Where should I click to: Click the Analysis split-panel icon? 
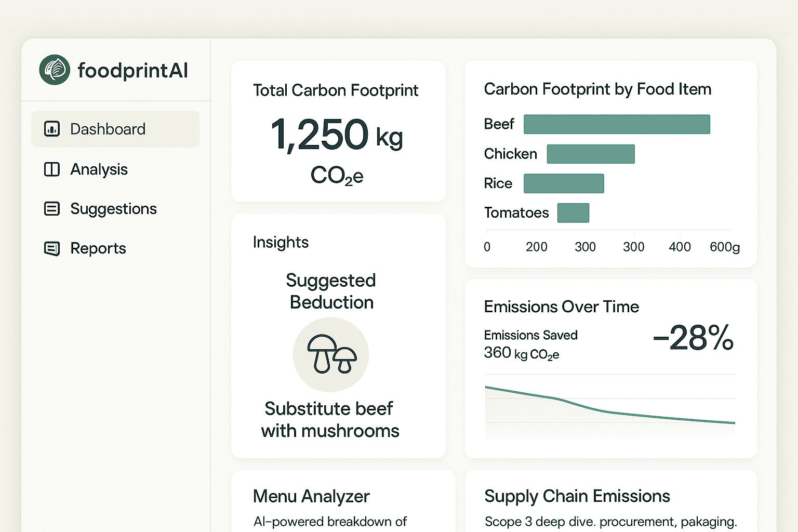(52, 169)
